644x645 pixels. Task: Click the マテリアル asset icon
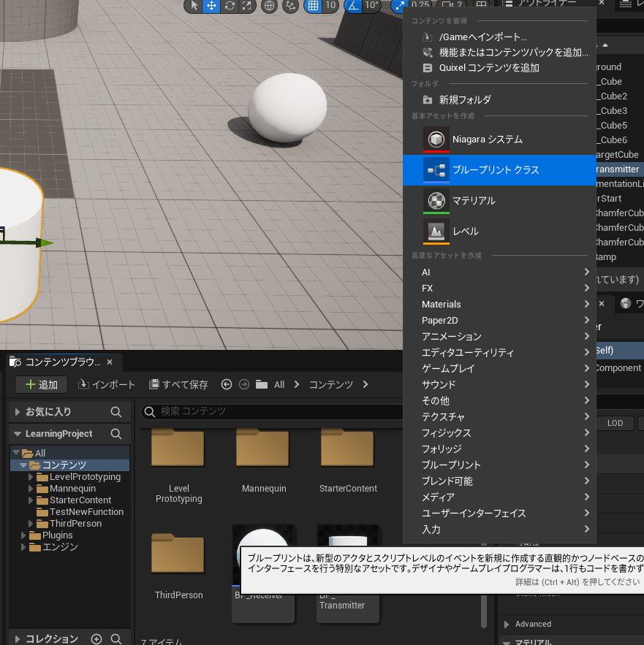coord(436,201)
